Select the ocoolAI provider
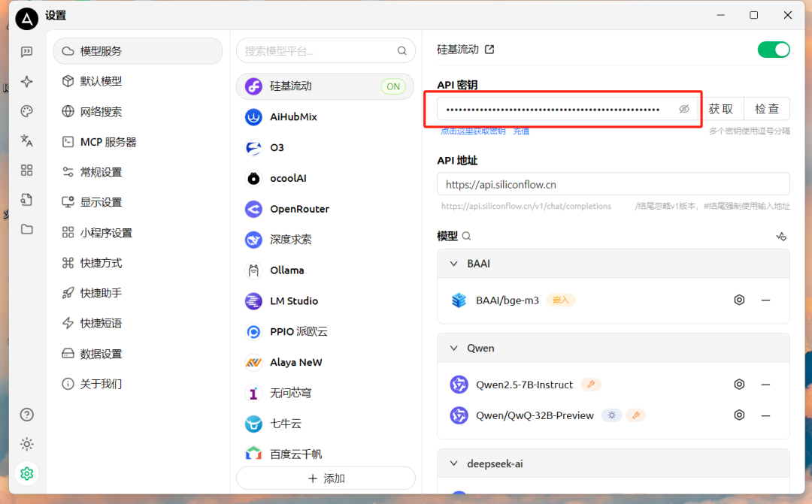This screenshot has height=504, width=812. click(326, 179)
